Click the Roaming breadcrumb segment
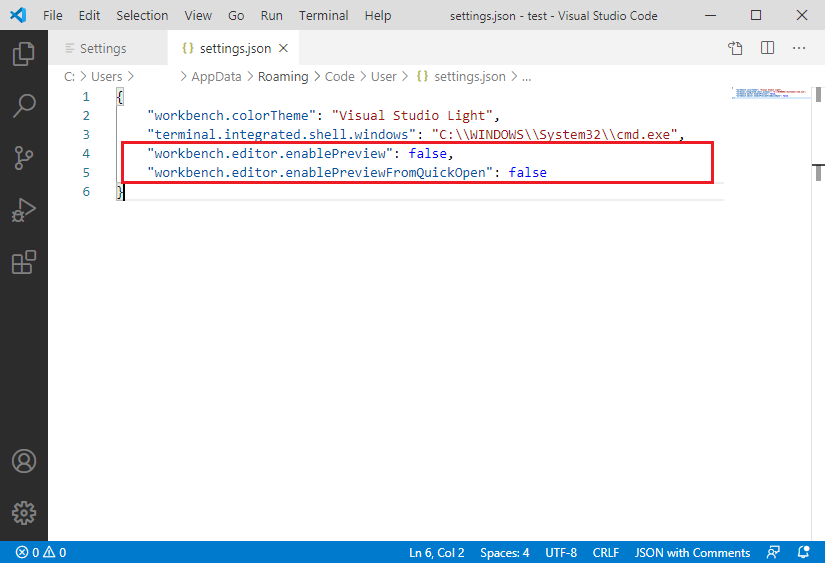The width and height of the screenshot is (825, 563). [283, 77]
